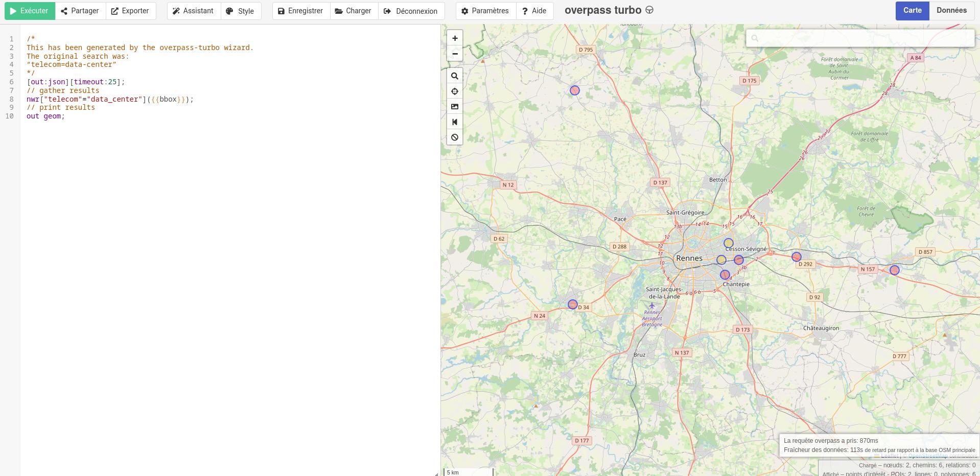Save query with Enregistrer

point(300,11)
